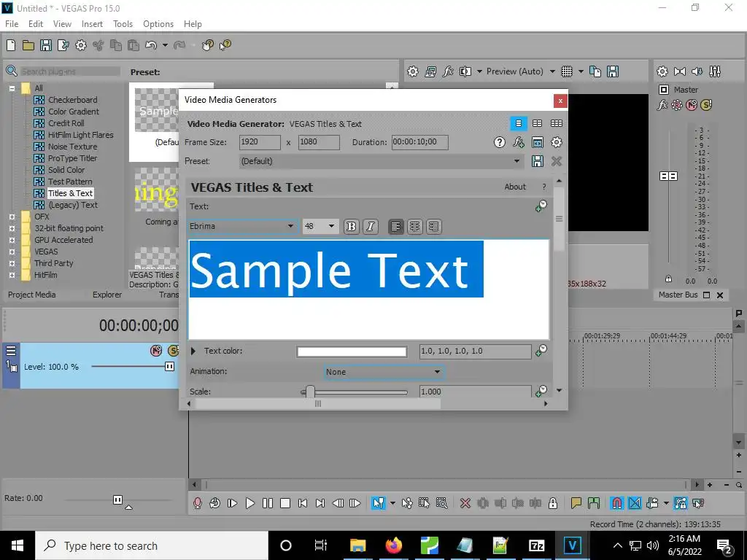Click Match Event Length icon in generator
The width and height of the screenshot is (747, 560).
pos(538,142)
